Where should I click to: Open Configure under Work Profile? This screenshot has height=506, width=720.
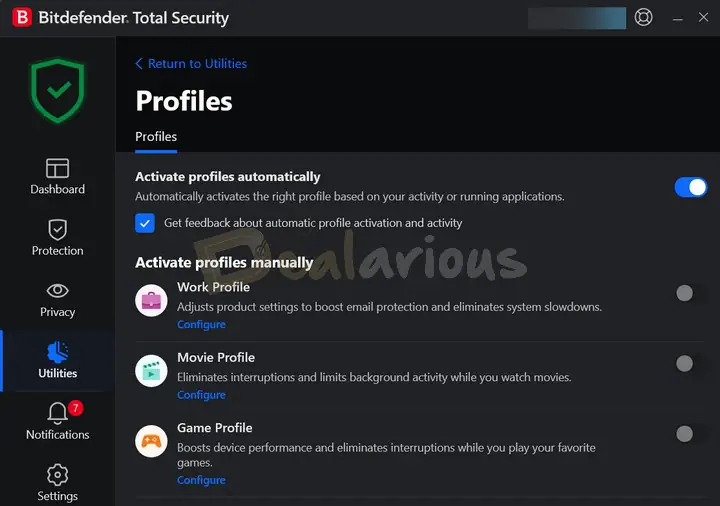(x=201, y=325)
